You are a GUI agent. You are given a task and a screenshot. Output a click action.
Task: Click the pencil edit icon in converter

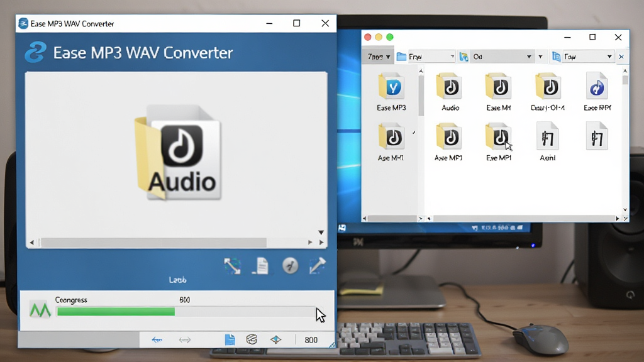point(317,266)
